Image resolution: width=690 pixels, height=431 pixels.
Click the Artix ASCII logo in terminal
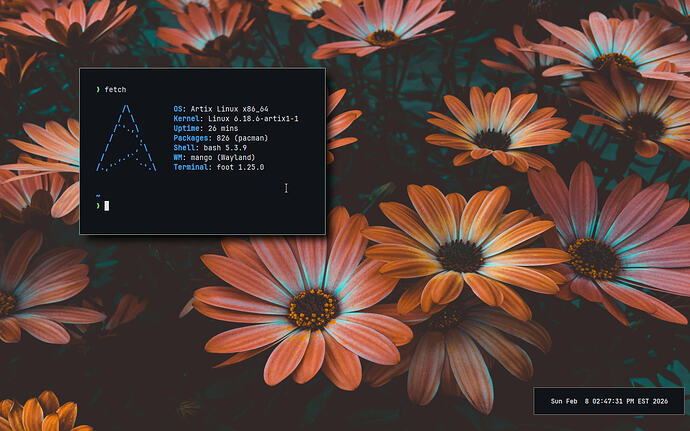[x=127, y=138]
